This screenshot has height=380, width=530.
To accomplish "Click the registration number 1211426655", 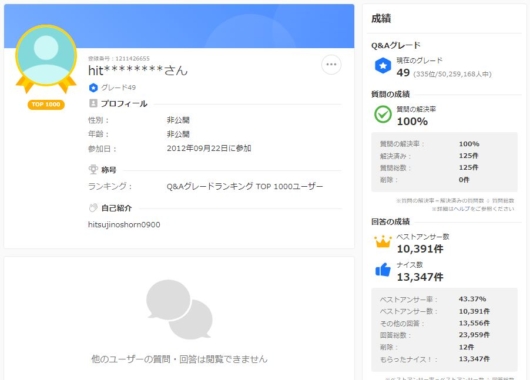I will [132, 58].
